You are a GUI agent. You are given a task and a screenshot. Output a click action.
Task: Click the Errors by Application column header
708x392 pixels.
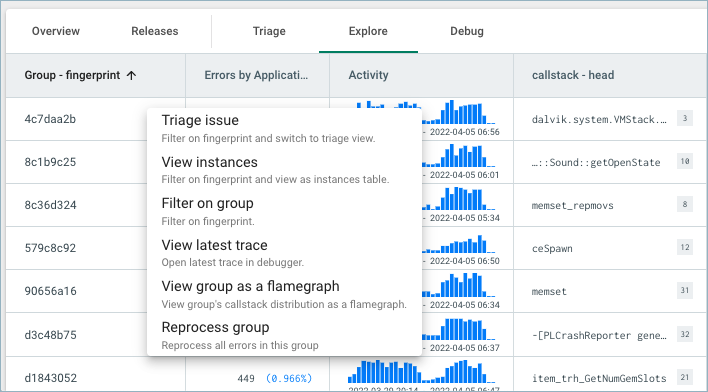tap(256, 75)
